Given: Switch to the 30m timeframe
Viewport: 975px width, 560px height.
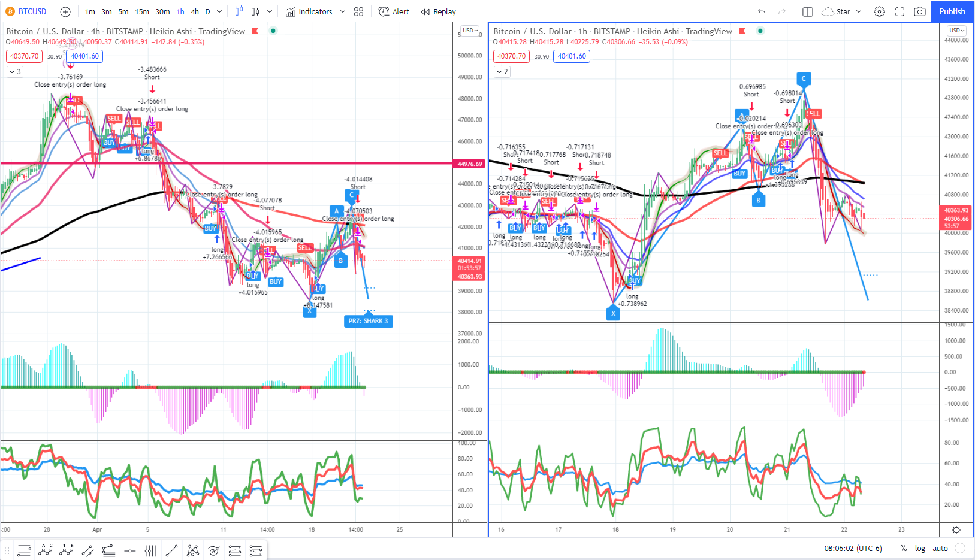Looking at the screenshot, I should pyautogui.click(x=162, y=11).
